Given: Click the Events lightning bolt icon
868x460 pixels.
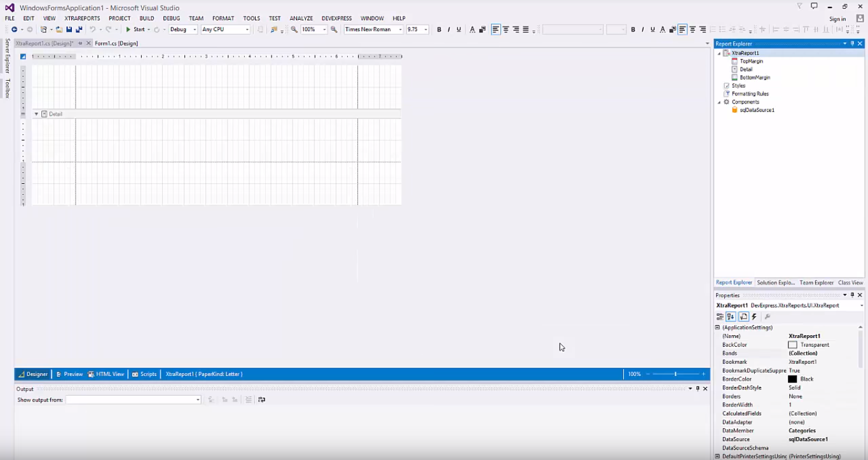Looking at the screenshot, I should [x=754, y=316].
